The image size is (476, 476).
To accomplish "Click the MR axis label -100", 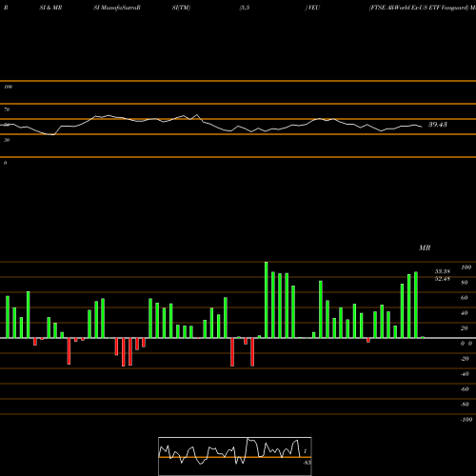I will tap(466, 420).
